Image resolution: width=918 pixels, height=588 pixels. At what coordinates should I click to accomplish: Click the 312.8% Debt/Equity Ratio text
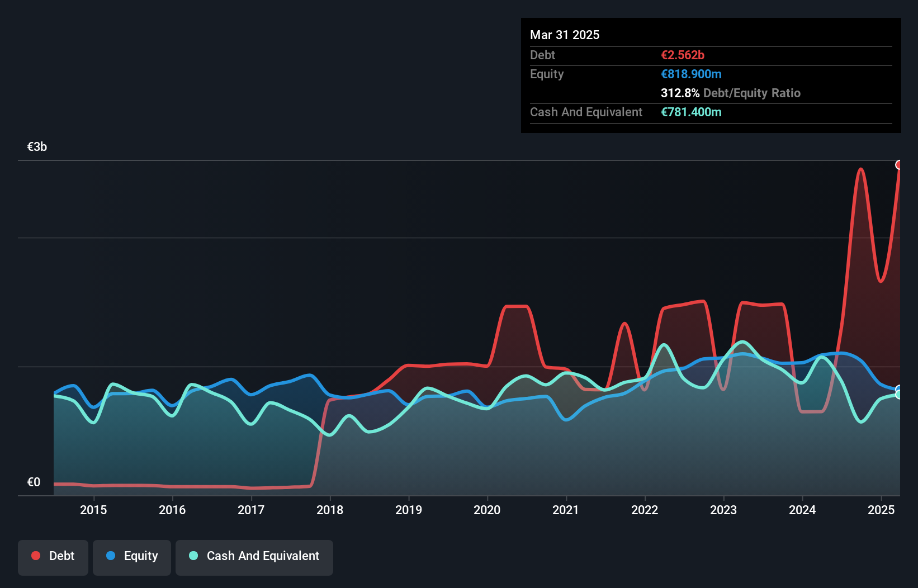pos(731,93)
